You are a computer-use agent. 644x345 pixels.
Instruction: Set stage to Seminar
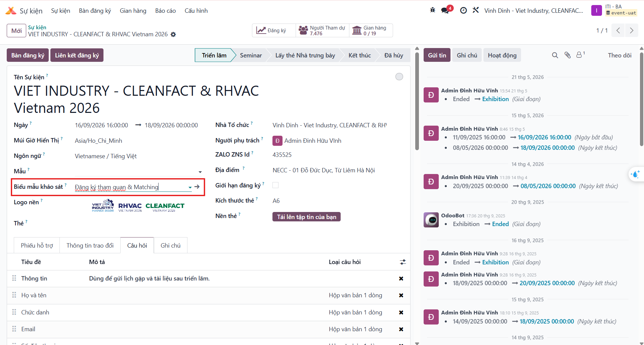[251, 55]
